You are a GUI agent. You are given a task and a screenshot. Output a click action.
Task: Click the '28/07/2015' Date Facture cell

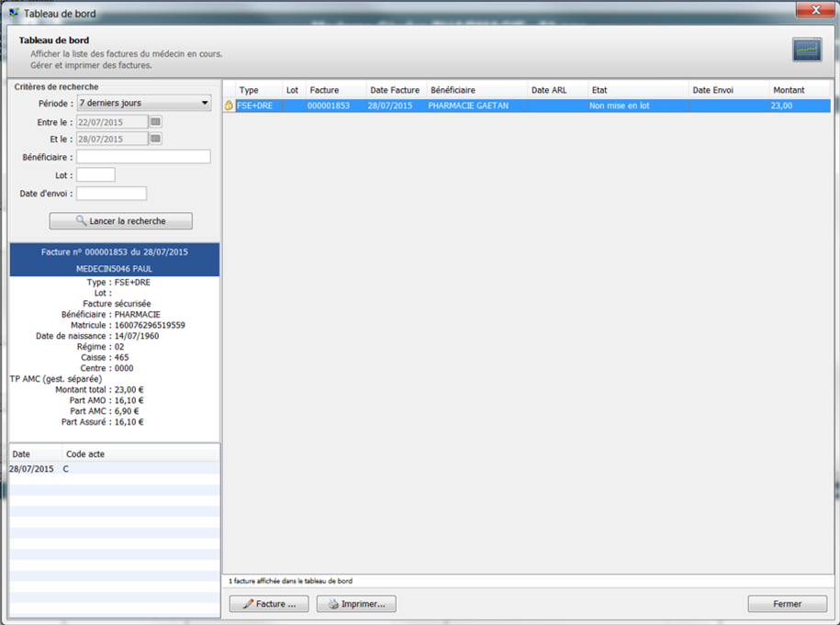tap(397, 106)
